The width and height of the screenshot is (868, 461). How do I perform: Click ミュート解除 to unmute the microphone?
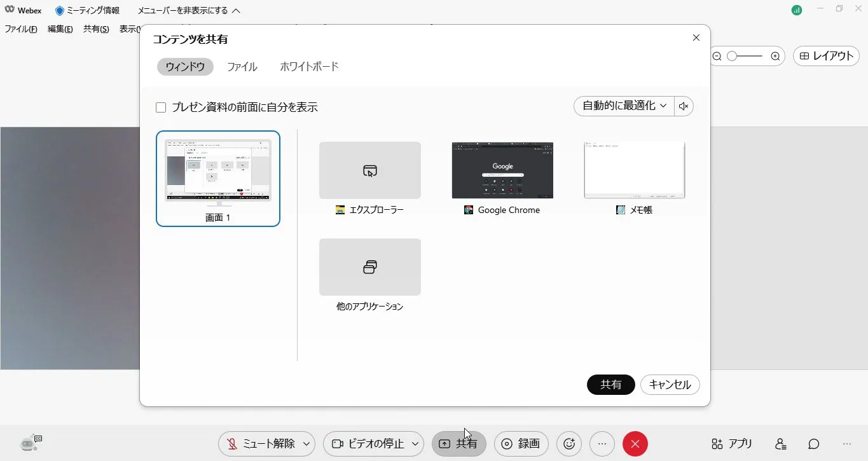coord(261,444)
